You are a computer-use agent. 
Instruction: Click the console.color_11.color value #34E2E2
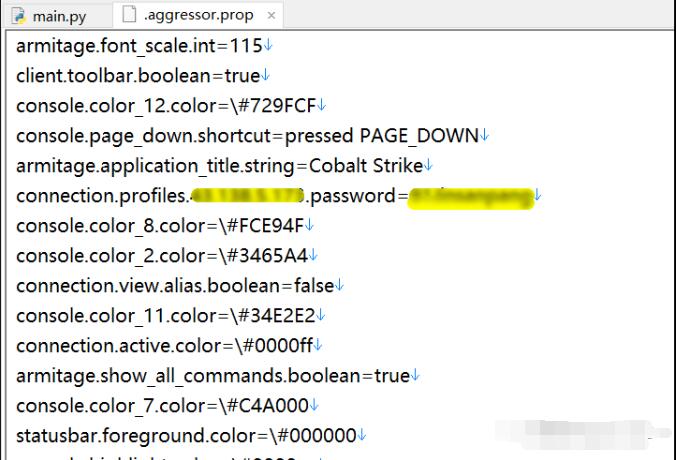click(276, 316)
